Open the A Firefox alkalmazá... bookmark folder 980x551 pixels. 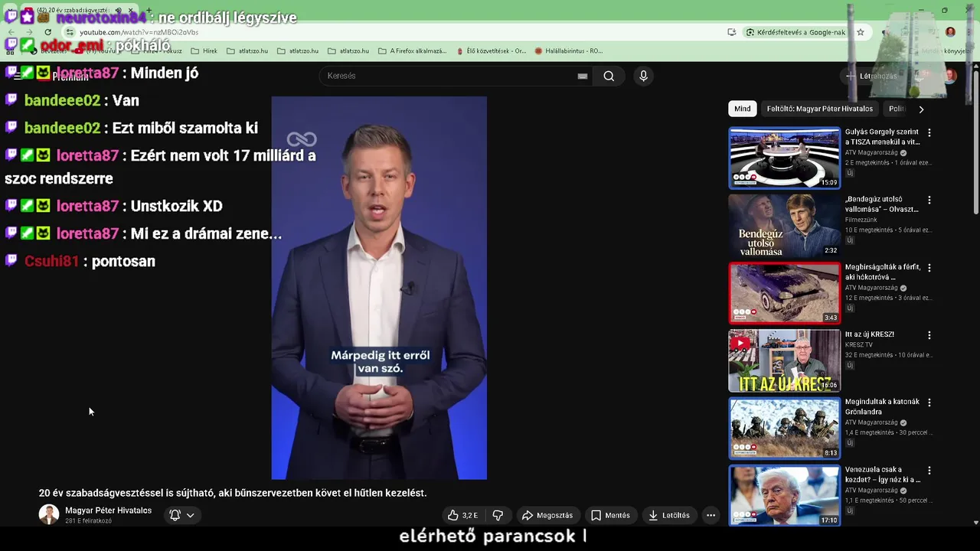412,51
